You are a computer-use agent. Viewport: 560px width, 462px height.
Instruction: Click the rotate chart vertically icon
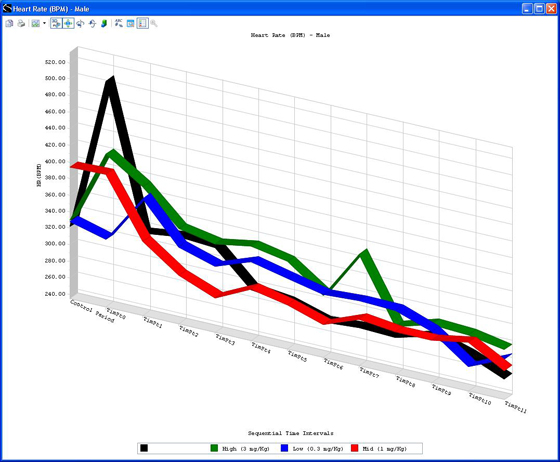(92, 24)
